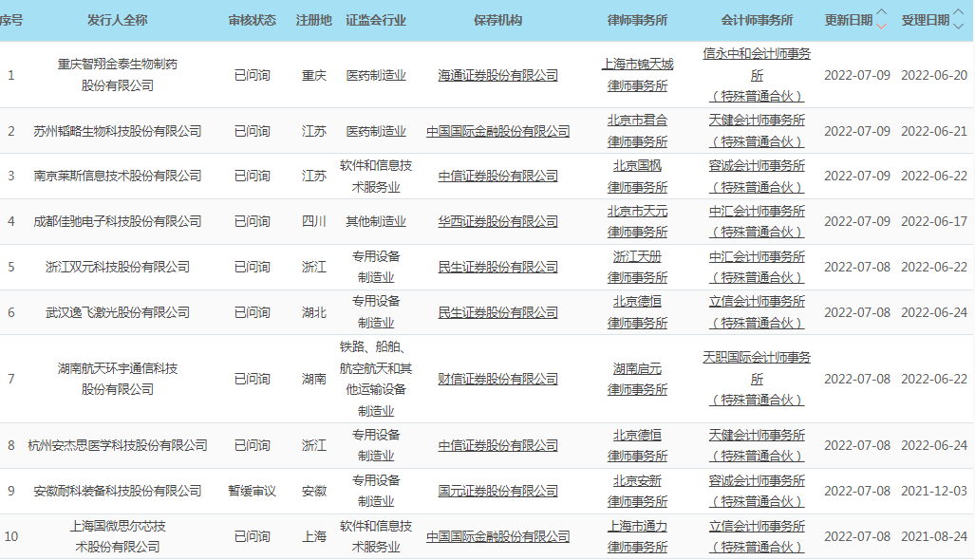The height and width of the screenshot is (560, 975).
Task: Open the 北京安新律师事务所 law firm link
Action: [637, 491]
